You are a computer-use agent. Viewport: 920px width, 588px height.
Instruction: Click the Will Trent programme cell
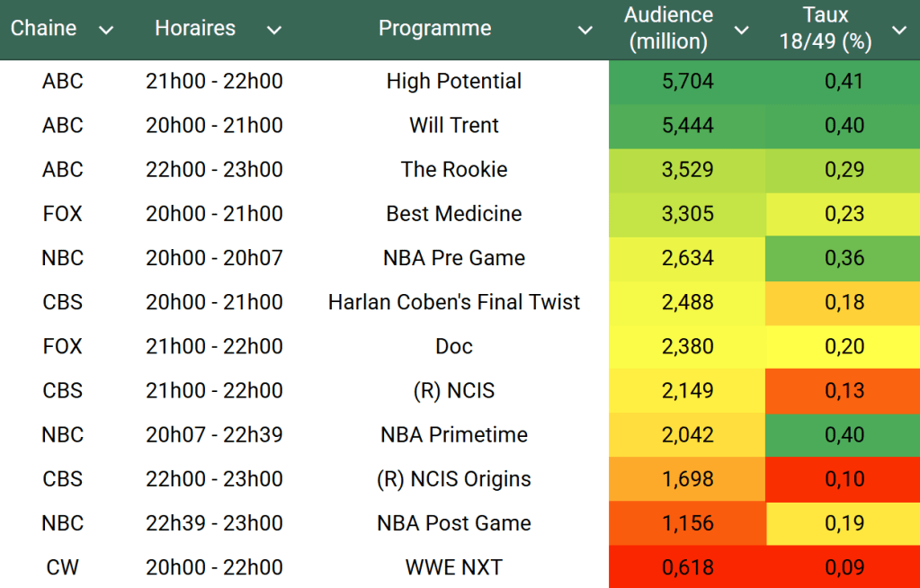point(453,126)
